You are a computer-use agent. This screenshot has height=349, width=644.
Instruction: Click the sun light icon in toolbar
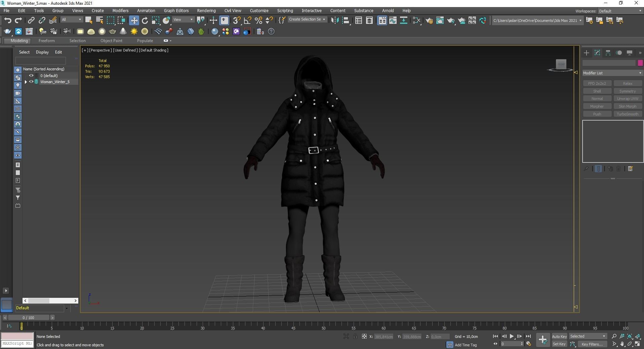click(x=134, y=32)
